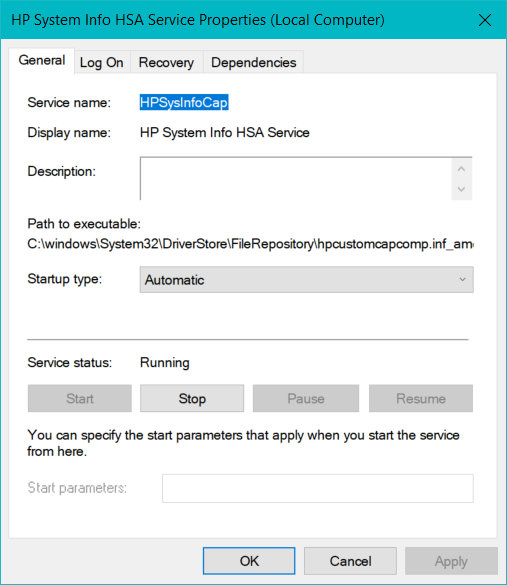Click inside the Description text box
507x585 pixels.
[295, 178]
